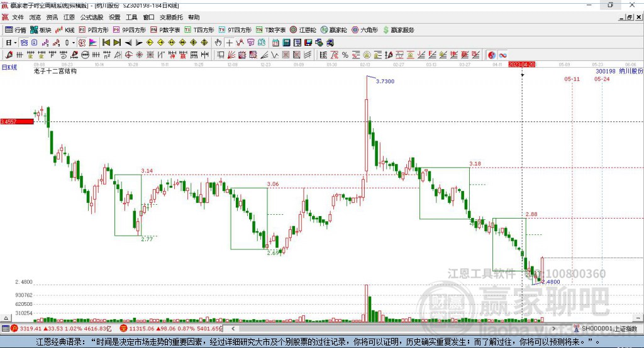Open the T四方形 tool
This screenshot has width=644, height=348.
tap(199, 30)
